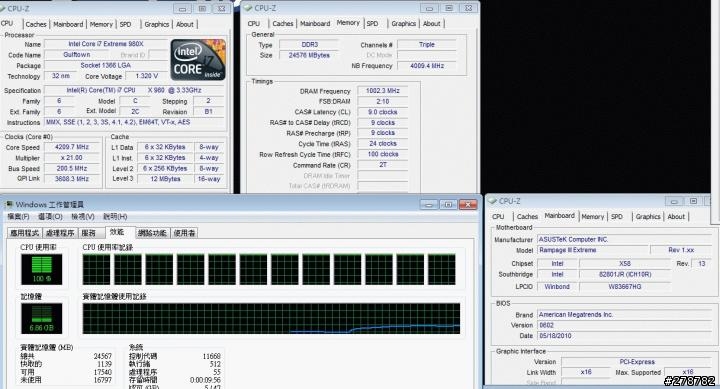Click the CPU usage 100% gauge

(x=41, y=269)
